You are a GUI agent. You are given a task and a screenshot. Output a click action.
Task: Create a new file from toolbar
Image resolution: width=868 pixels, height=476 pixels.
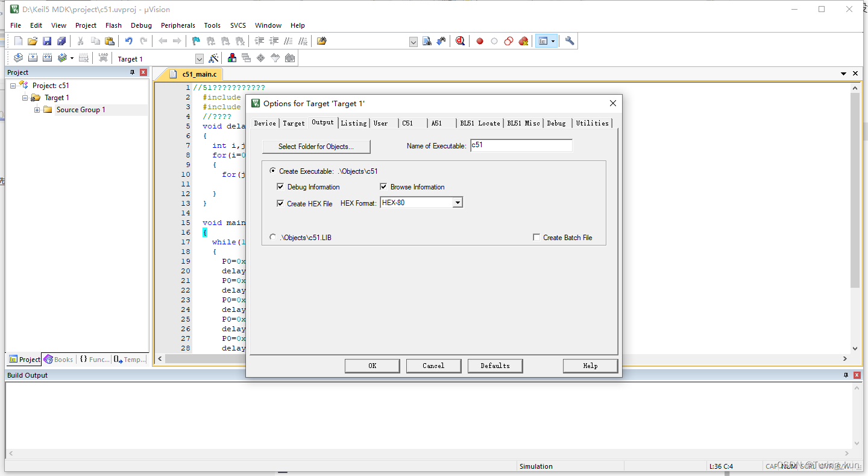18,41
